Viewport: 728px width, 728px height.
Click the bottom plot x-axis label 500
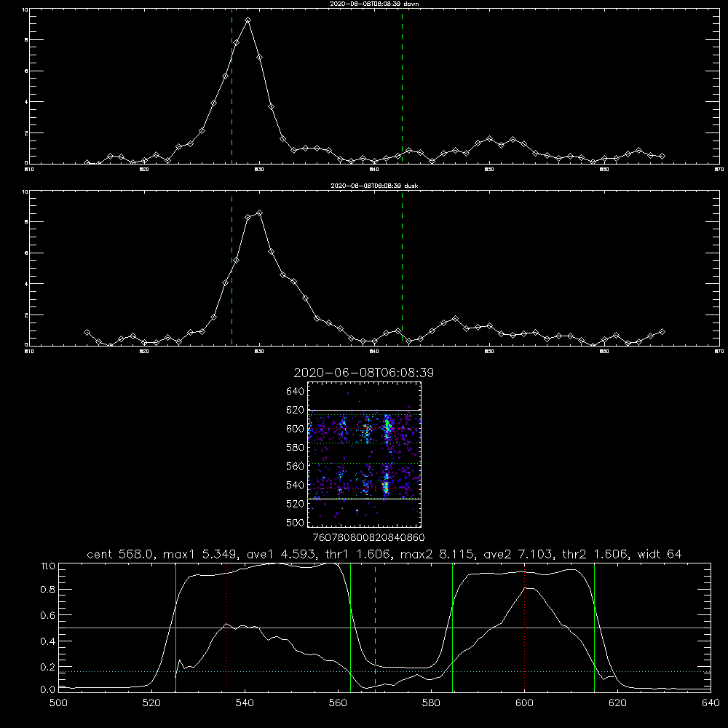click(58, 703)
